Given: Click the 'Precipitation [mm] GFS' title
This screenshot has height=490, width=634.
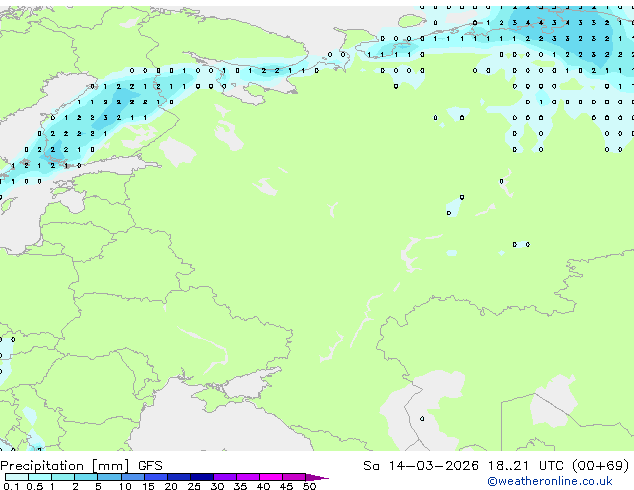Looking at the screenshot, I should click(81, 466).
